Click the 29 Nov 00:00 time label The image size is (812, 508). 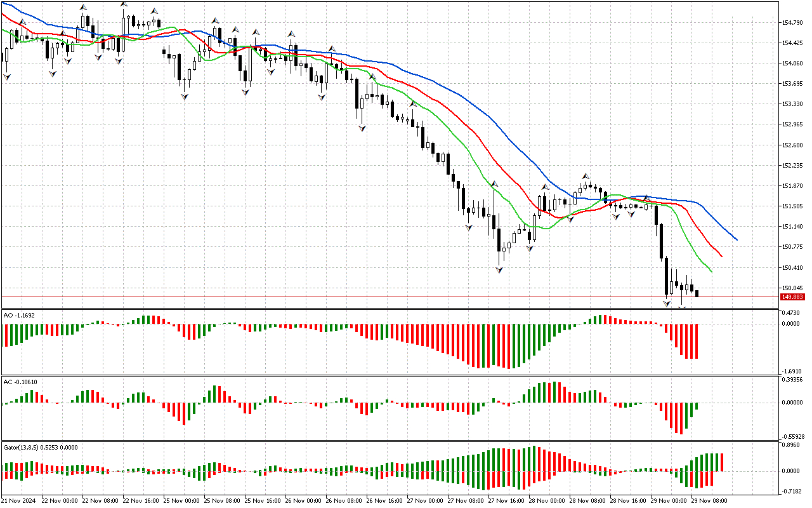pos(669,501)
